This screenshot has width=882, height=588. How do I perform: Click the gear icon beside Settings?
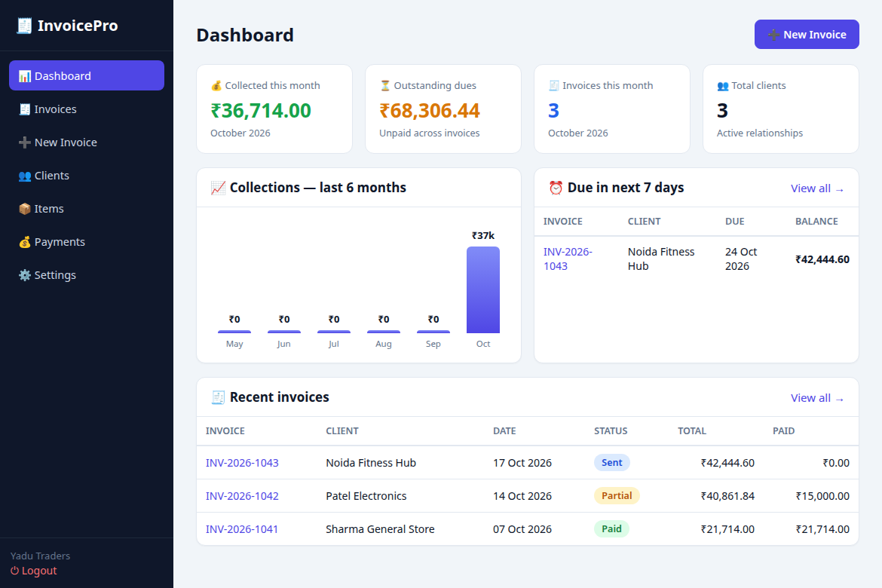[25, 275]
